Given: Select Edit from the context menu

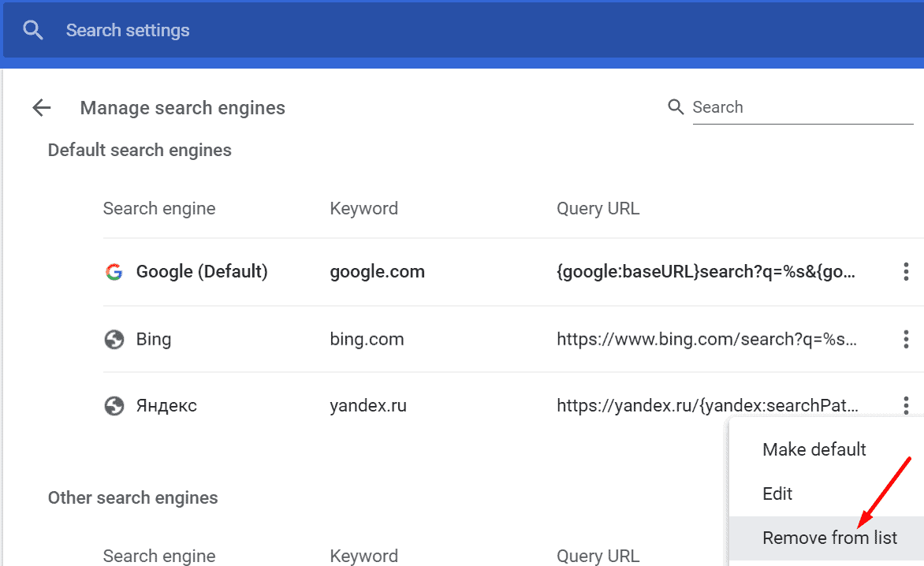Looking at the screenshot, I should [777, 493].
